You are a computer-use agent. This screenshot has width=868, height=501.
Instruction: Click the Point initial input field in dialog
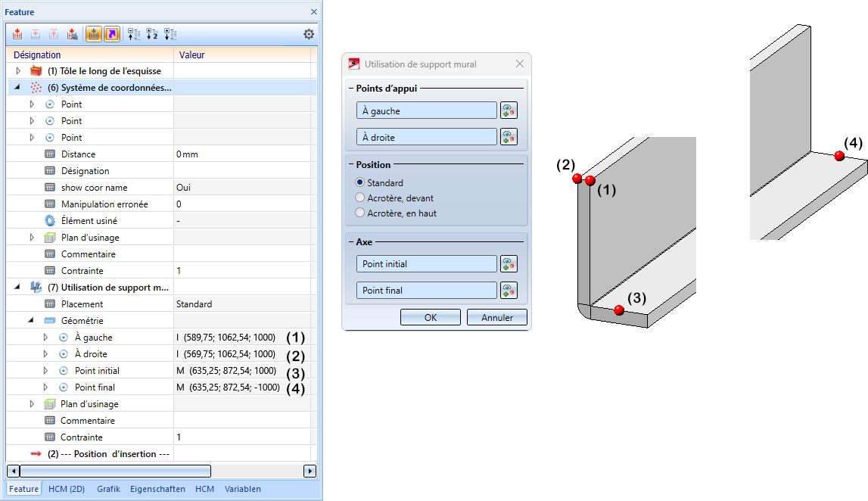(x=426, y=263)
